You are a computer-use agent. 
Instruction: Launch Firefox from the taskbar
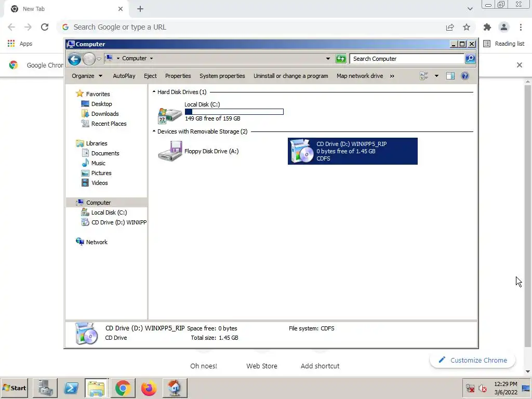pyautogui.click(x=149, y=388)
